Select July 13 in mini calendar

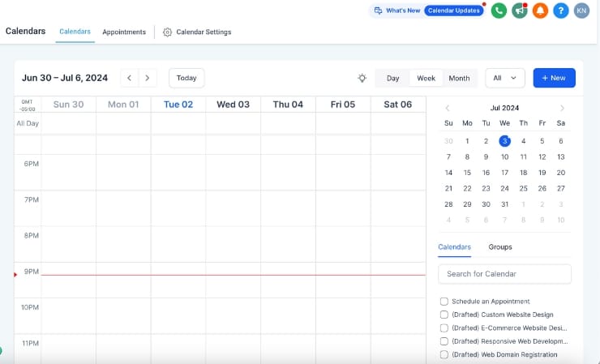tap(561, 157)
